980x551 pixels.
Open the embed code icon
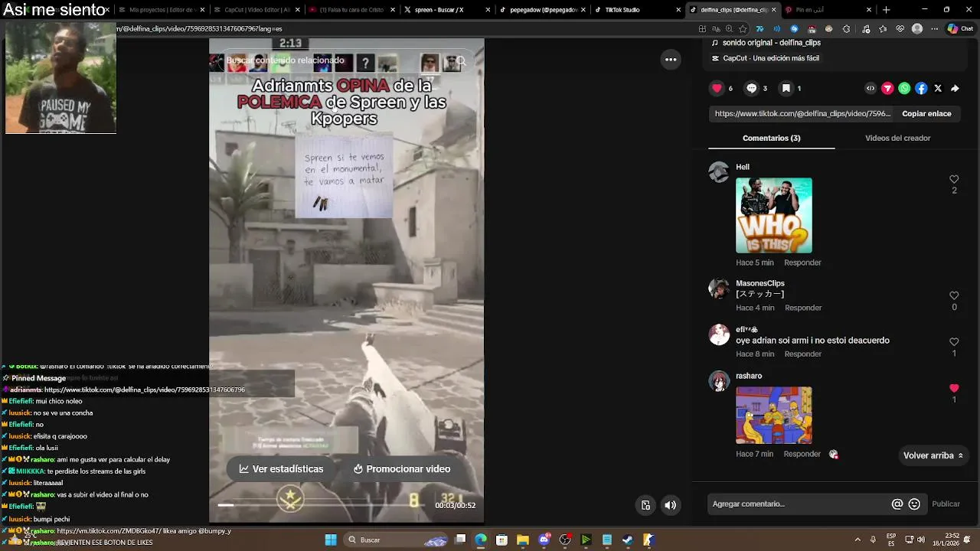tap(871, 88)
